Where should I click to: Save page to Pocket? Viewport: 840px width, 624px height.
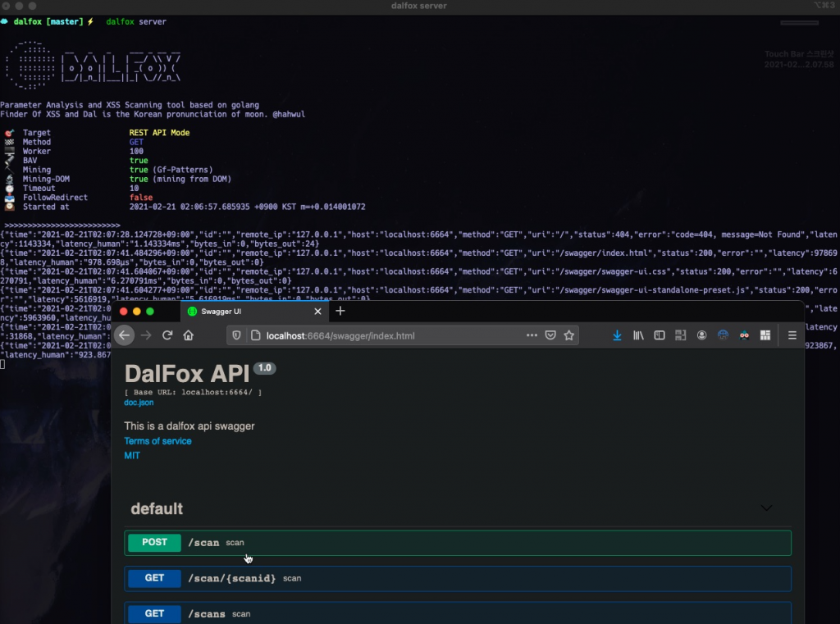tap(550, 335)
